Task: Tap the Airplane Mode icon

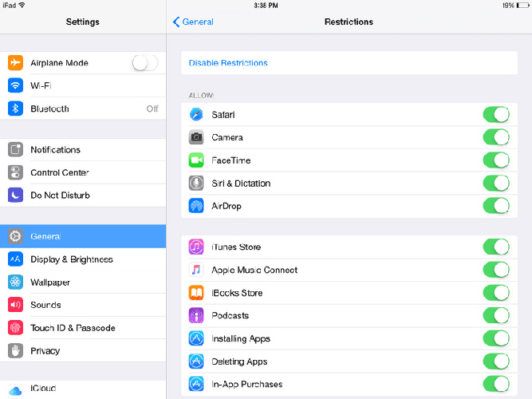Action: click(x=15, y=62)
